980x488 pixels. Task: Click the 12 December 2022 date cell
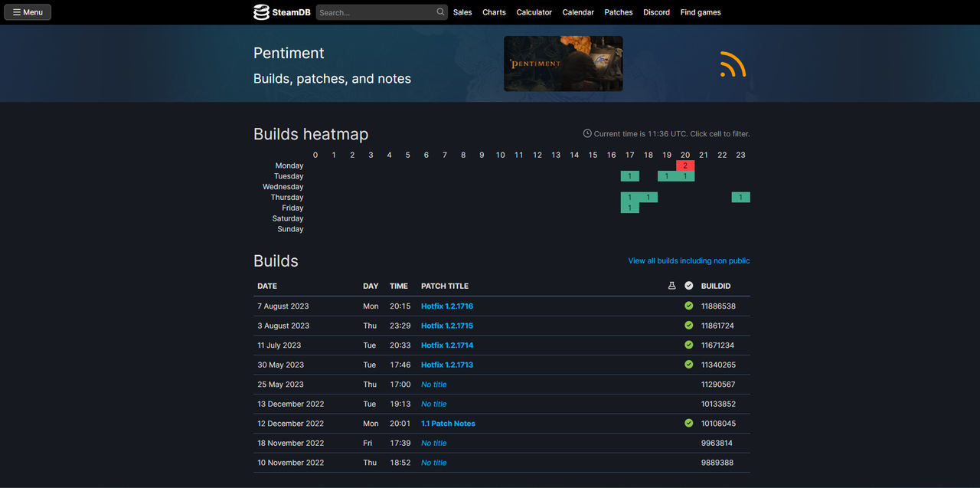point(291,424)
